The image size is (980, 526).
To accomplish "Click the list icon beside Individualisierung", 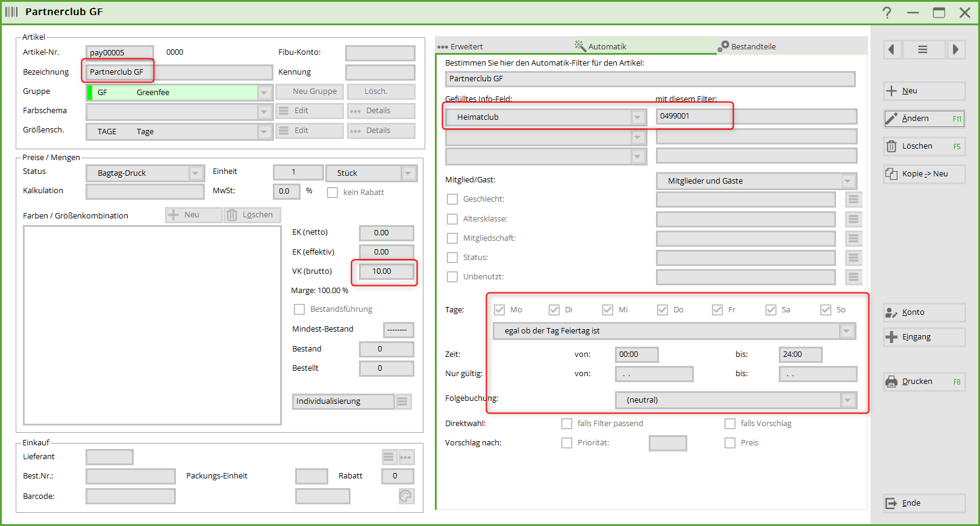I will tap(403, 401).
